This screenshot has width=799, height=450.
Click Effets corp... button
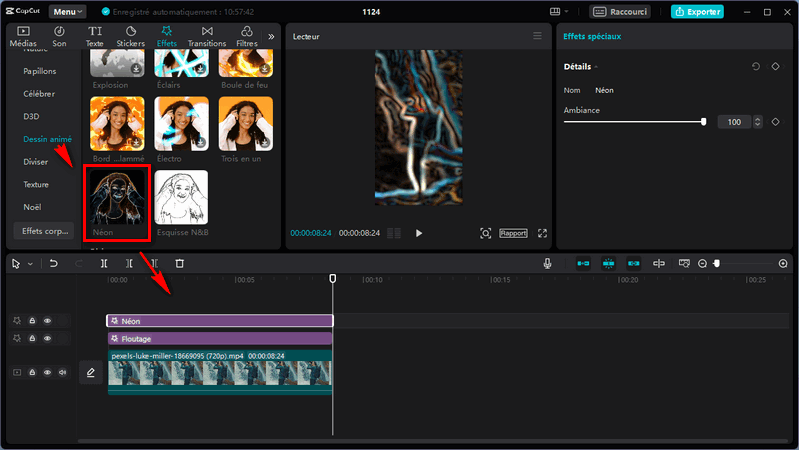click(x=44, y=231)
